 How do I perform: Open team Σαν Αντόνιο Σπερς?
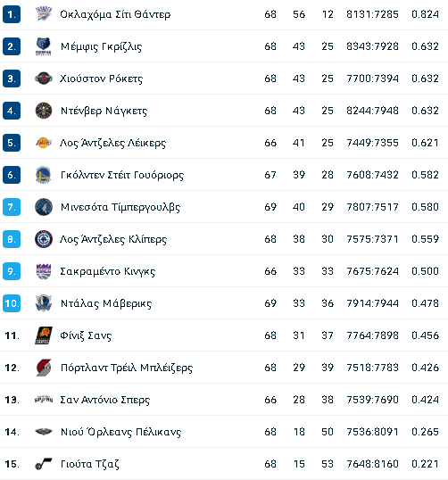[x=104, y=400]
